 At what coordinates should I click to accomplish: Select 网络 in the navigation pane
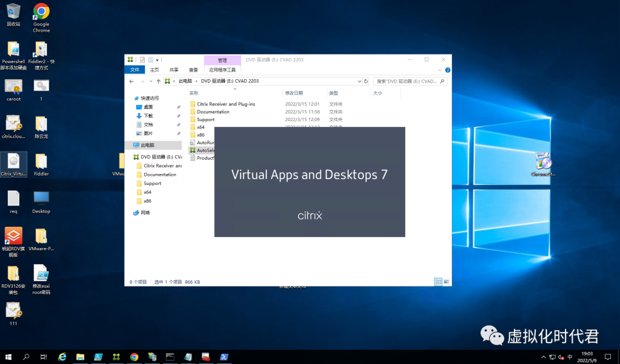pyautogui.click(x=145, y=213)
